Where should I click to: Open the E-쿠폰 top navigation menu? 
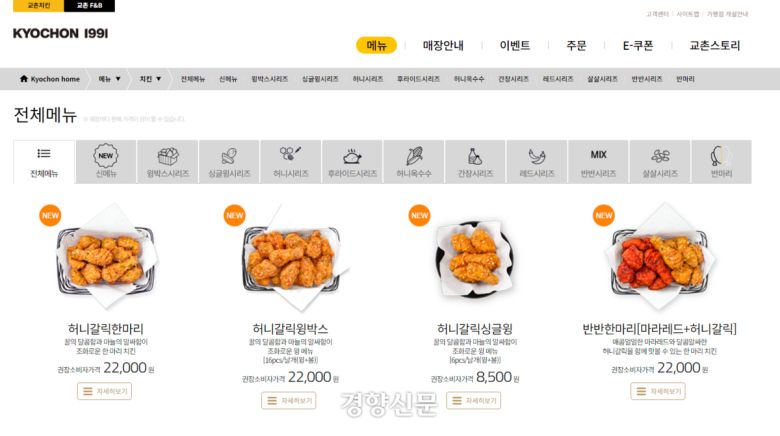click(x=638, y=45)
